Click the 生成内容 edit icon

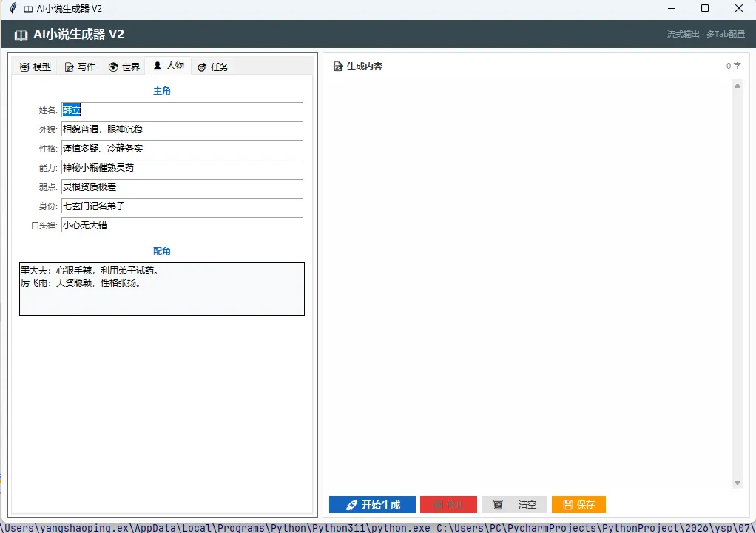point(338,67)
